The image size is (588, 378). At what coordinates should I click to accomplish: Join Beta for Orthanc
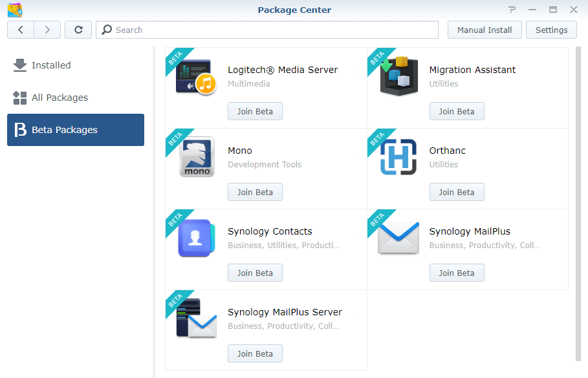coord(457,192)
